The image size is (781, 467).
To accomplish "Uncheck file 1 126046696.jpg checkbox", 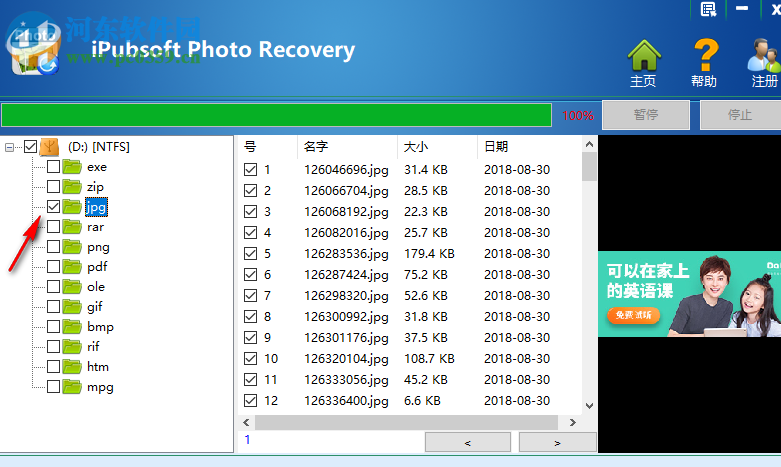I will point(251,170).
